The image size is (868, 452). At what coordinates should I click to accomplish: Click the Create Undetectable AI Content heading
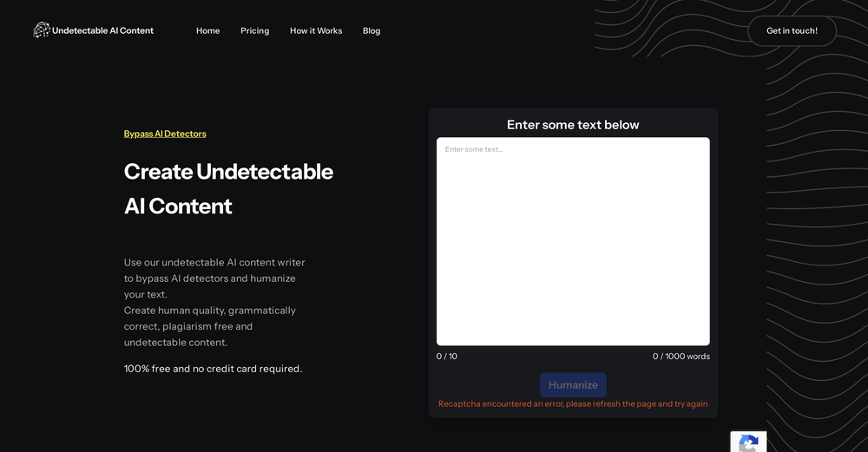pos(228,188)
